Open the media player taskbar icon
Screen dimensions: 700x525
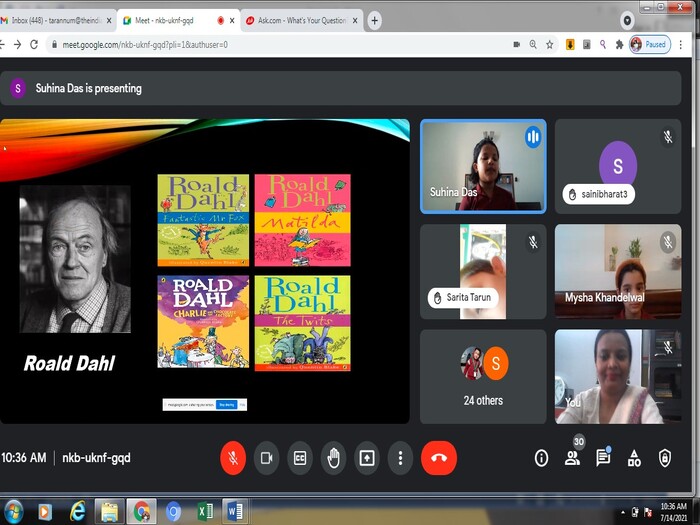[45, 512]
